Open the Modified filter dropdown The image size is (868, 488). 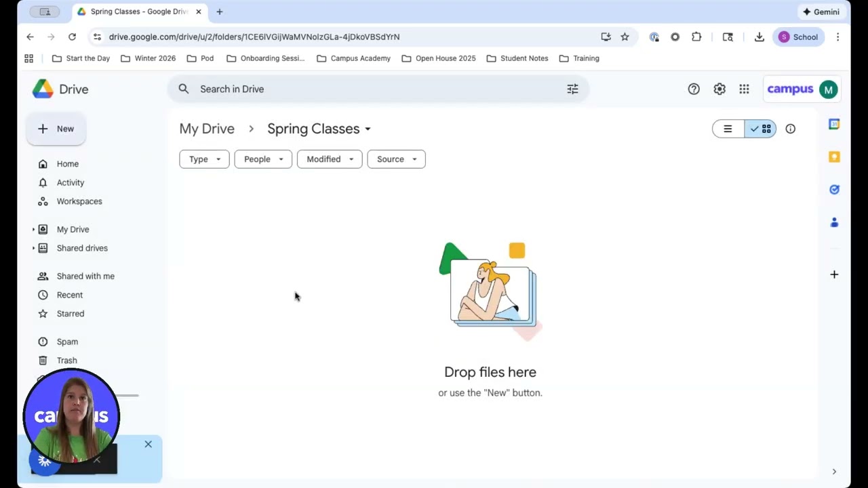(x=330, y=159)
